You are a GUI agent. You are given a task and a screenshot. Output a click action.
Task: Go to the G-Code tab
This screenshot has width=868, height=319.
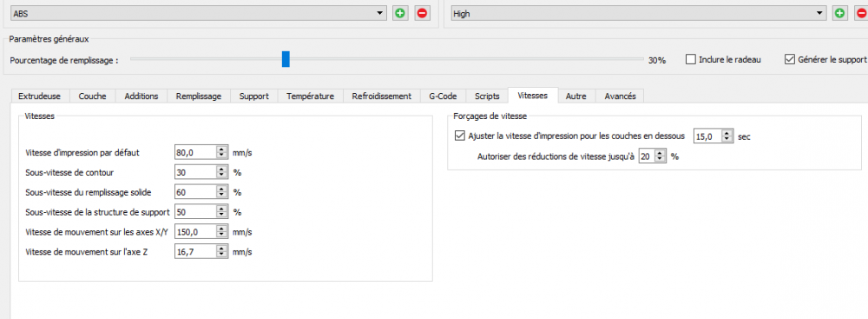point(443,96)
